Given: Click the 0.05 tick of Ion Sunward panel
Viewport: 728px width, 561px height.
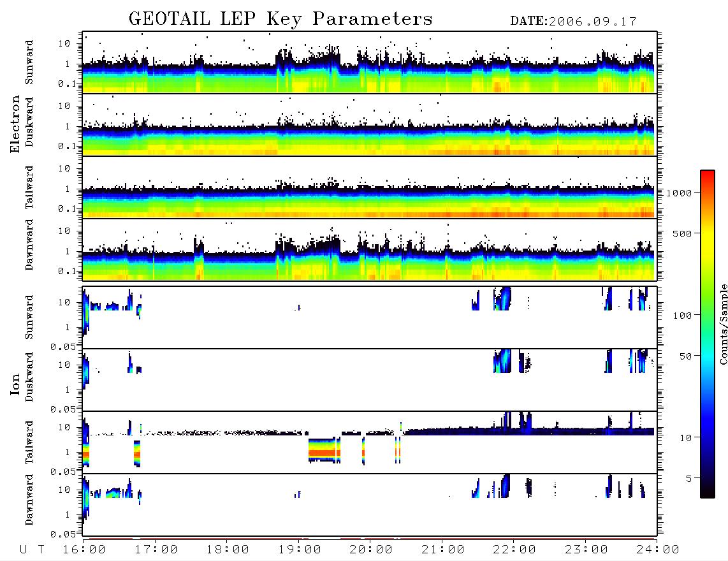Looking at the screenshot, I should coord(63,347).
